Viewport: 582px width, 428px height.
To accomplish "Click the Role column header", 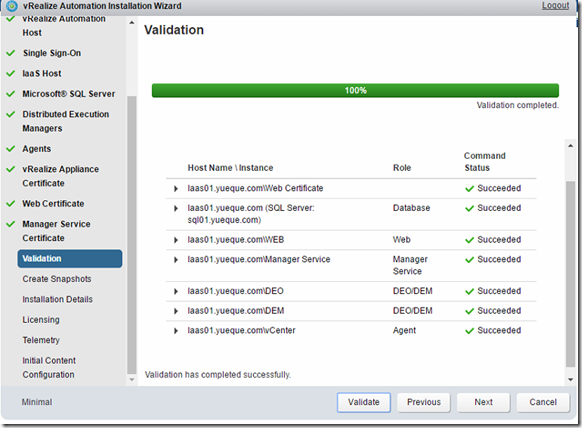I will (x=402, y=168).
